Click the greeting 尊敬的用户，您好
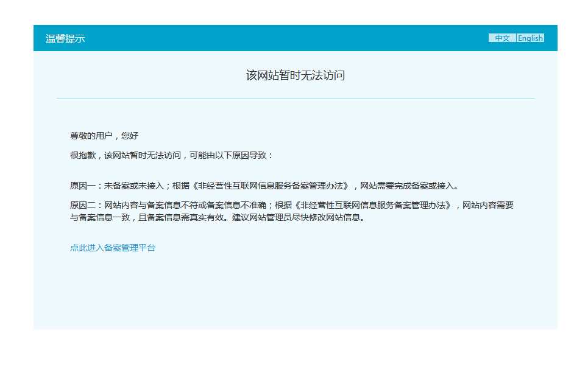Image resolution: width=588 pixels, height=370 pixels. click(104, 136)
